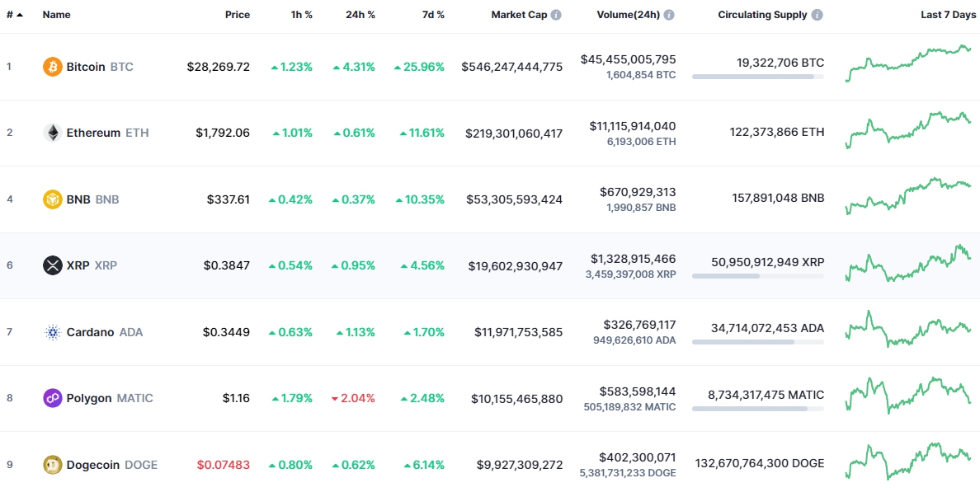Open the Circulating Supply info icon
980x492 pixels.
(817, 15)
